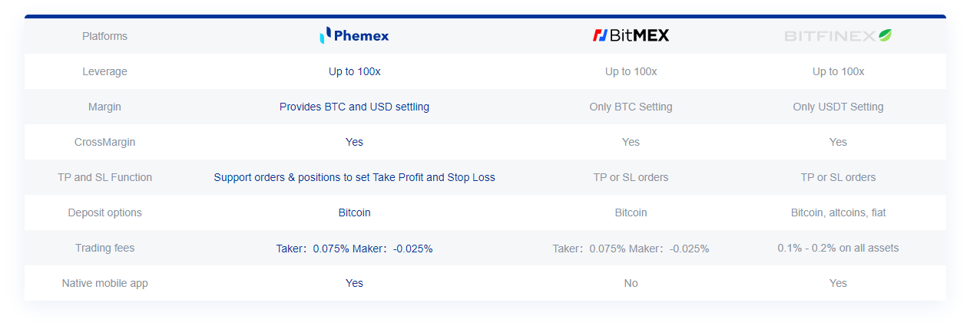Click the CrossMargin row label
The width and height of the screenshot is (980, 326).
(x=104, y=142)
